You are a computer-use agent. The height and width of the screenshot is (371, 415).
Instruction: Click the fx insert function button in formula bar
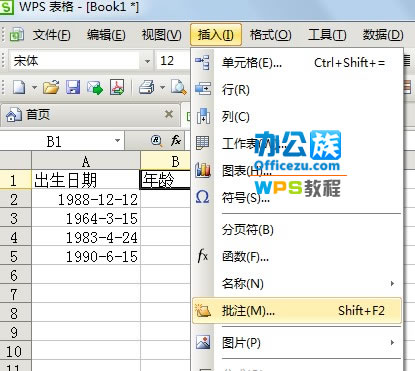click(x=176, y=140)
